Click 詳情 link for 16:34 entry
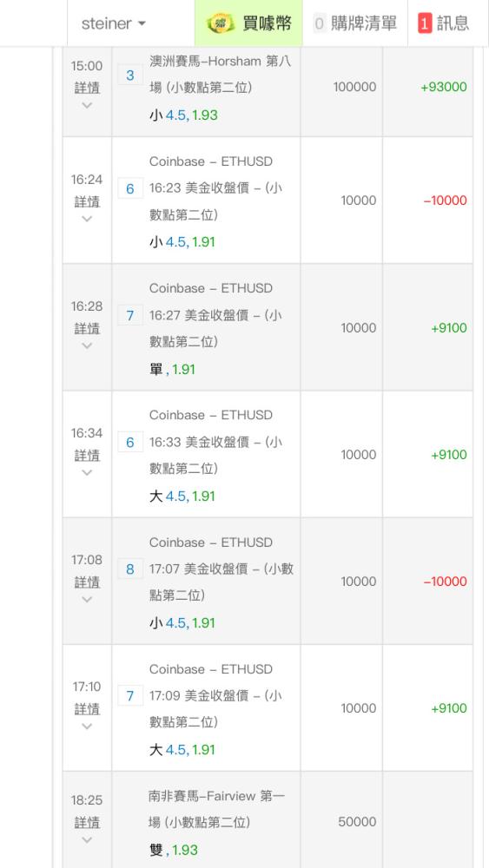Image resolution: width=489 pixels, height=868 pixels. [x=87, y=455]
